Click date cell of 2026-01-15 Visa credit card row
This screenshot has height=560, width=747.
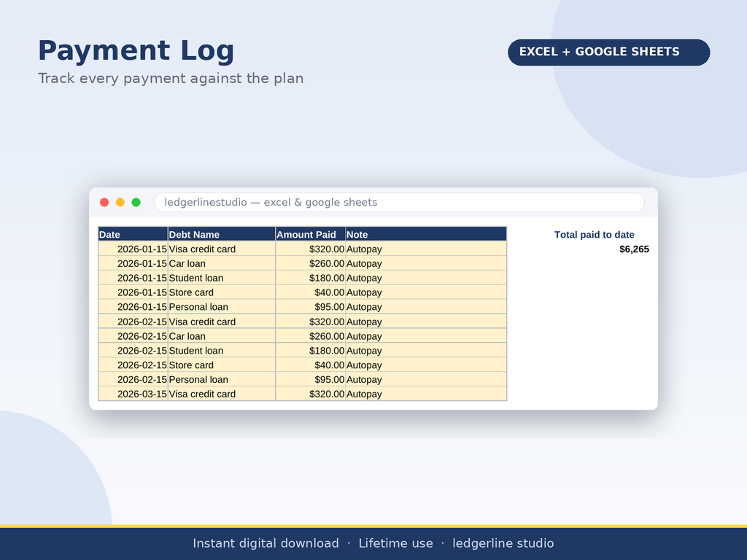click(133, 249)
